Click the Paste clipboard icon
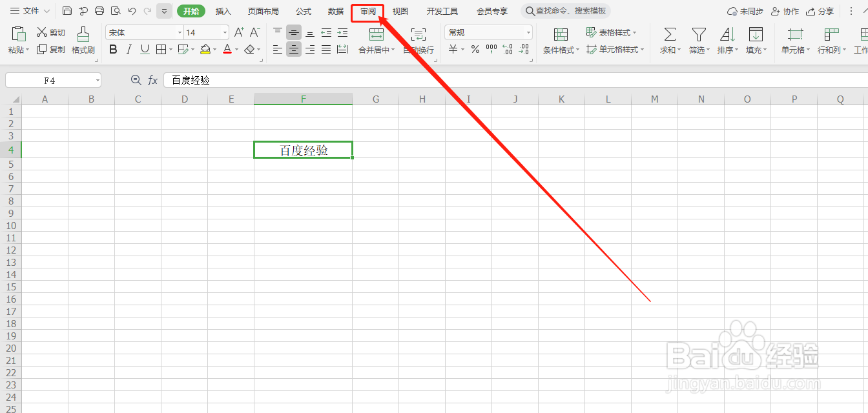Viewport: 868px width, 413px height. (x=19, y=34)
